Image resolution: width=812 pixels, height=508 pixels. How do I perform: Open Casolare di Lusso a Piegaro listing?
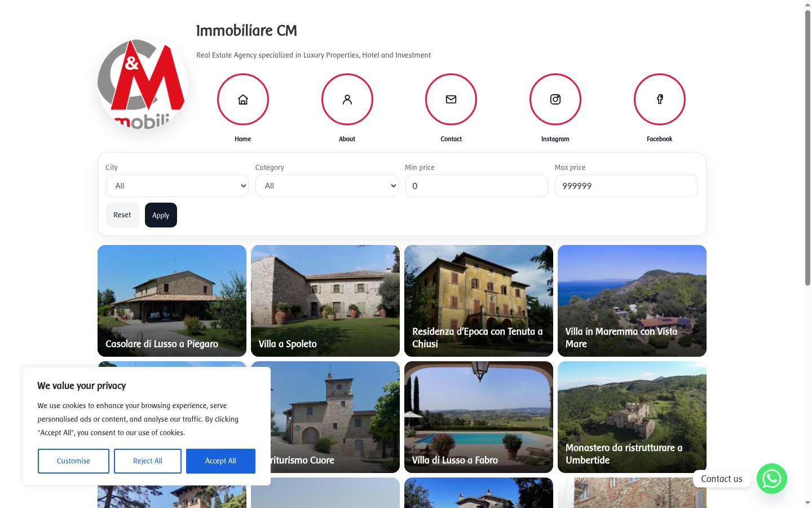coord(172,301)
